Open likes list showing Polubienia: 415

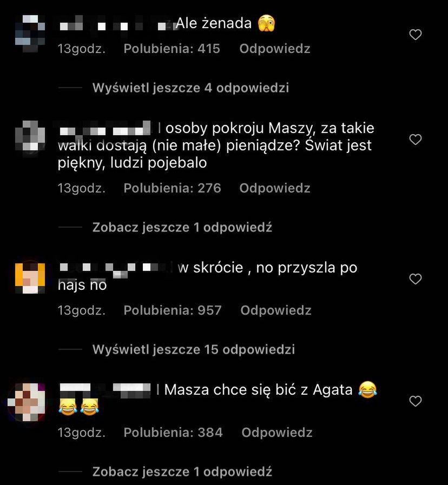tap(172, 49)
